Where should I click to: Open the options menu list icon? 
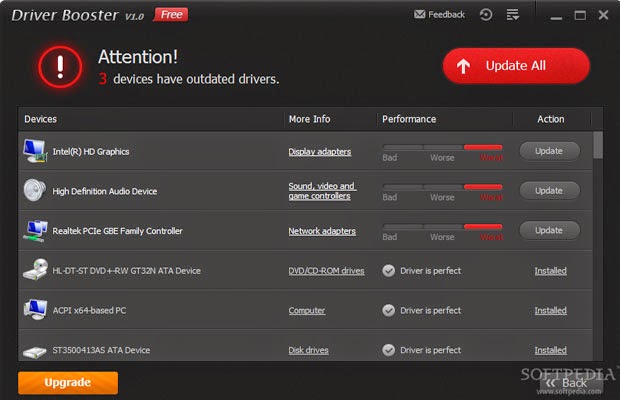513,15
